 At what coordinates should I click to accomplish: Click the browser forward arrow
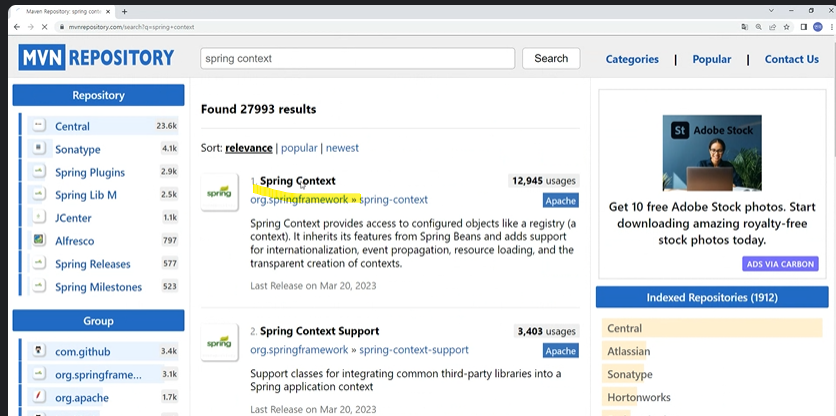(x=31, y=27)
